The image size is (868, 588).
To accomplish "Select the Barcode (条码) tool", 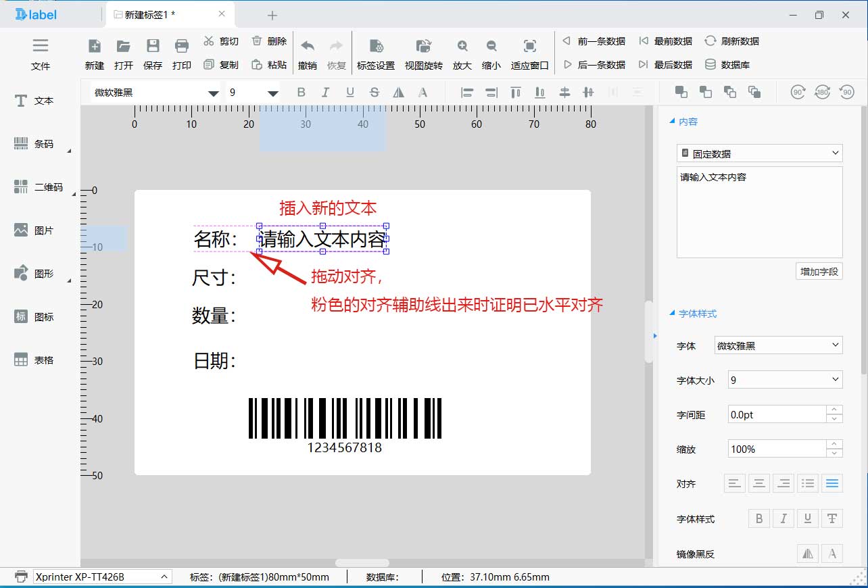I will click(x=34, y=144).
